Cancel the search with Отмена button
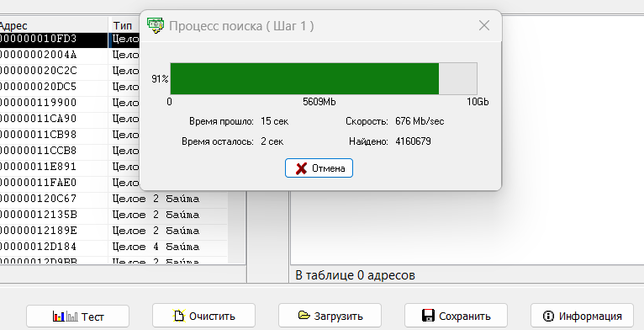The image size is (644, 330). (319, 168)
